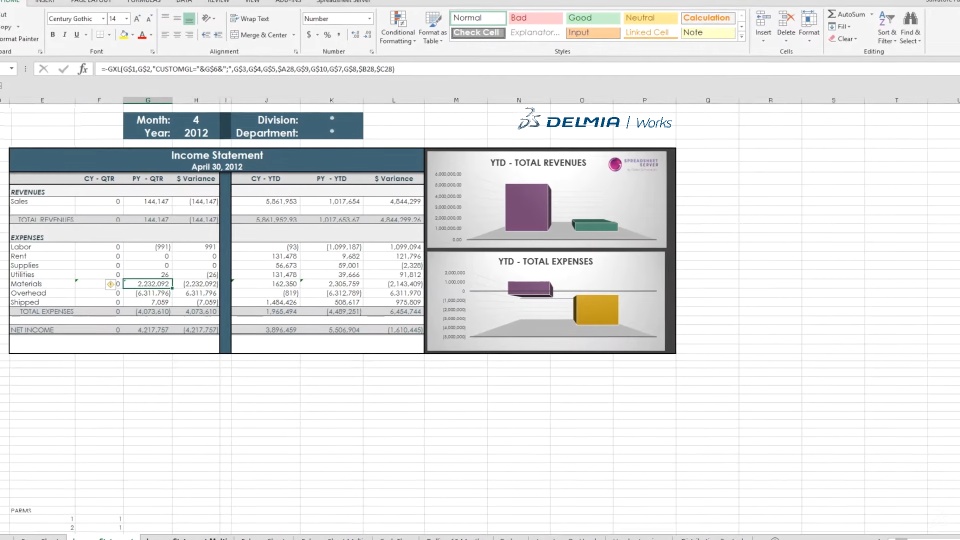This screenshot has height=540, width=960.
Task: Expand the Borders dropdown arrow
Action: point(109,35)
